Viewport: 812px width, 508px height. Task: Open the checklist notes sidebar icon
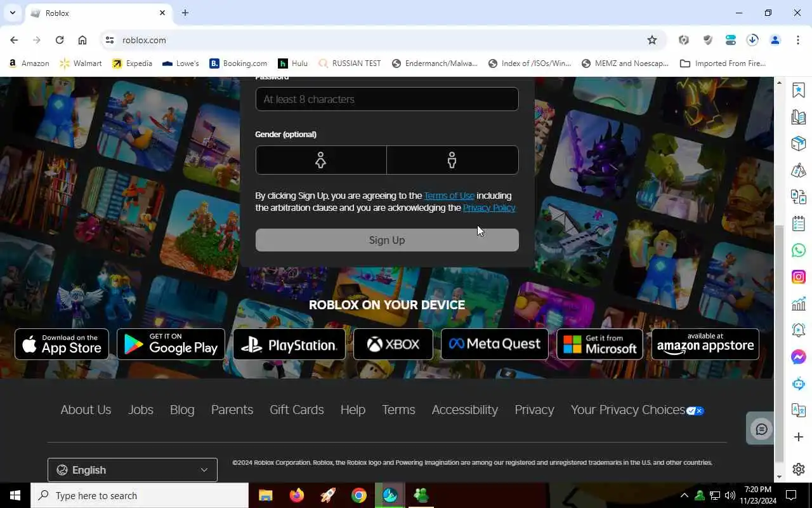click(x=799, y=224)
